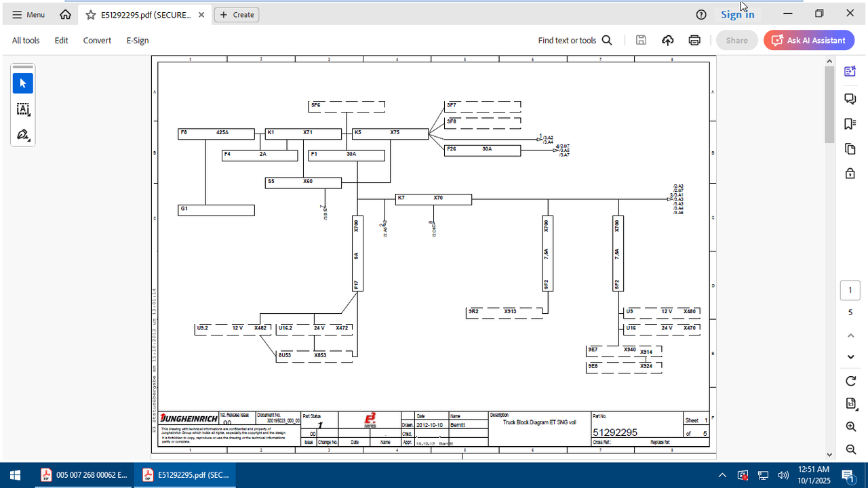Click the Find text or tools search

point(575,40)
